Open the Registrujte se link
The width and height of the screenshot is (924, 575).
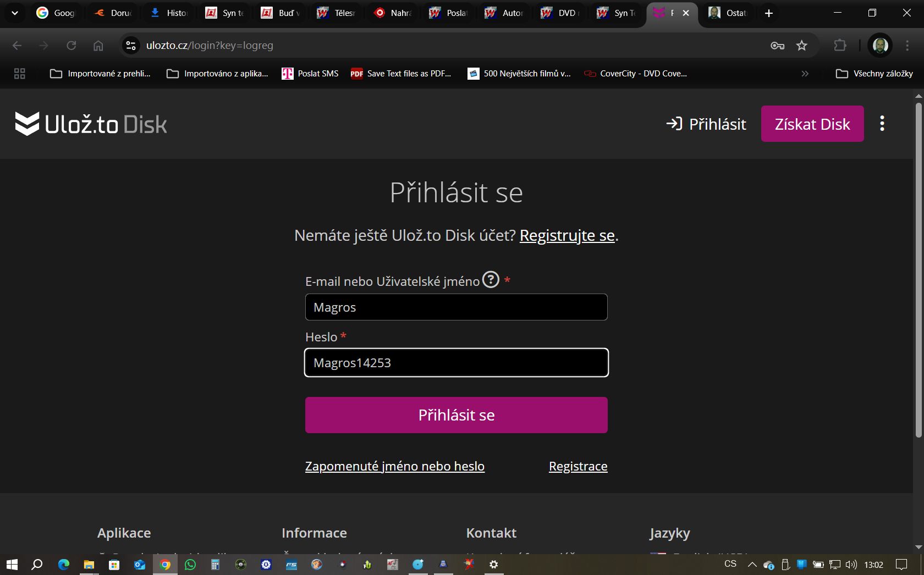tap(567, 235)
